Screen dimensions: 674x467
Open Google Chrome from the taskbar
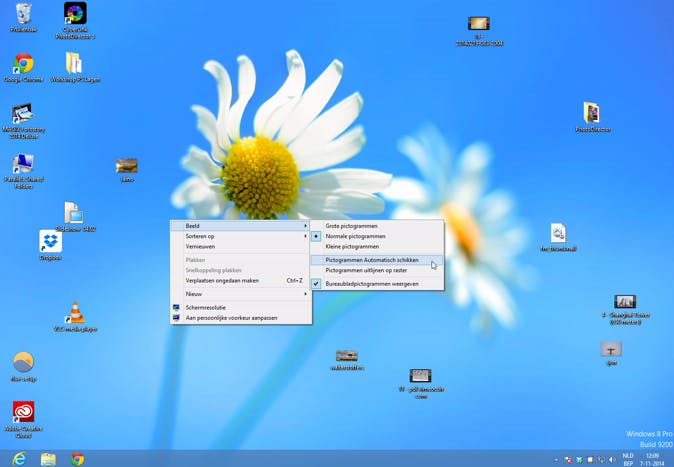[77, 459]
